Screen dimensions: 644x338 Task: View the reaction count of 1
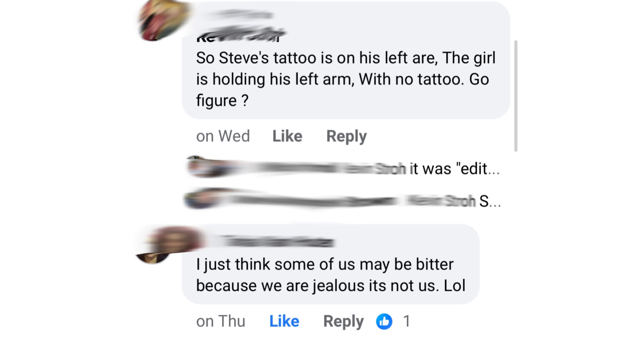pos(407,321)
